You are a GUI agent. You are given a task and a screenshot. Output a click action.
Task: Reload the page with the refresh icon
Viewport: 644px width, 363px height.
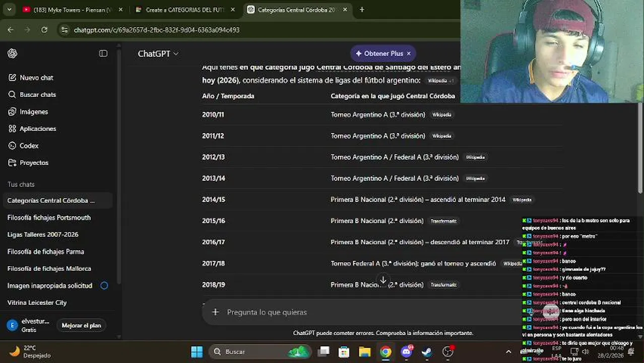tap(44, 30)
